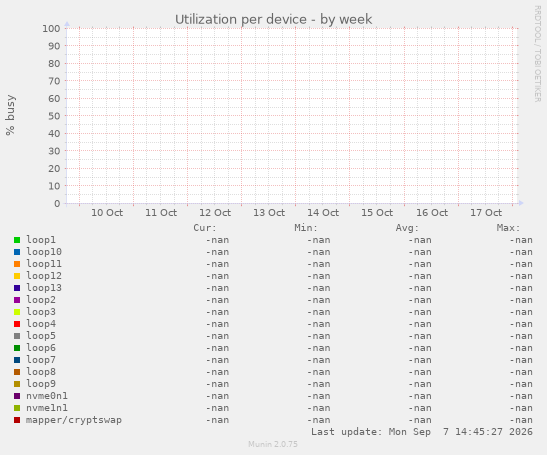Click the loop1 green legend swatch
This screenshot has height=455, width=547.
coord(17,240)
